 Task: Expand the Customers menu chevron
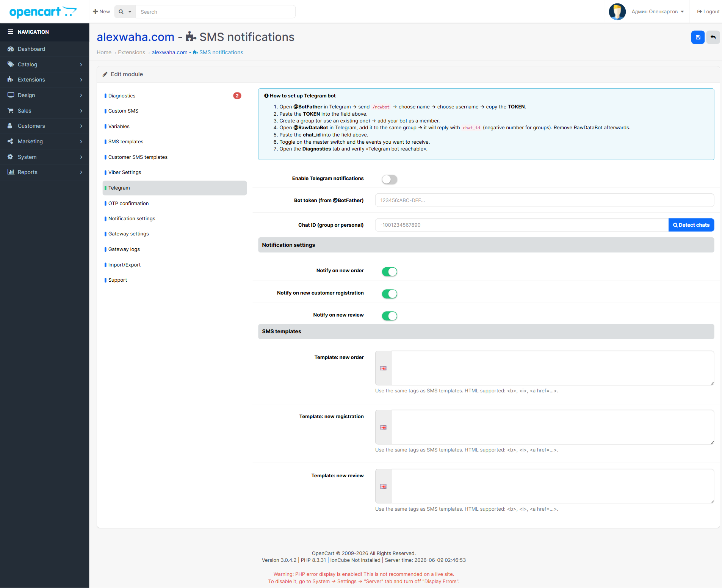point(81,126)
